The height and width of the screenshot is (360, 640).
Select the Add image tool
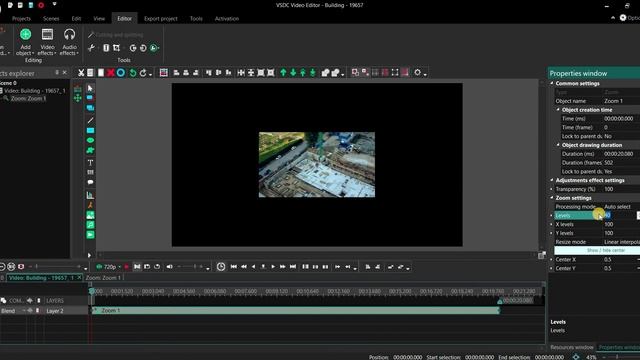pos(90,215)
